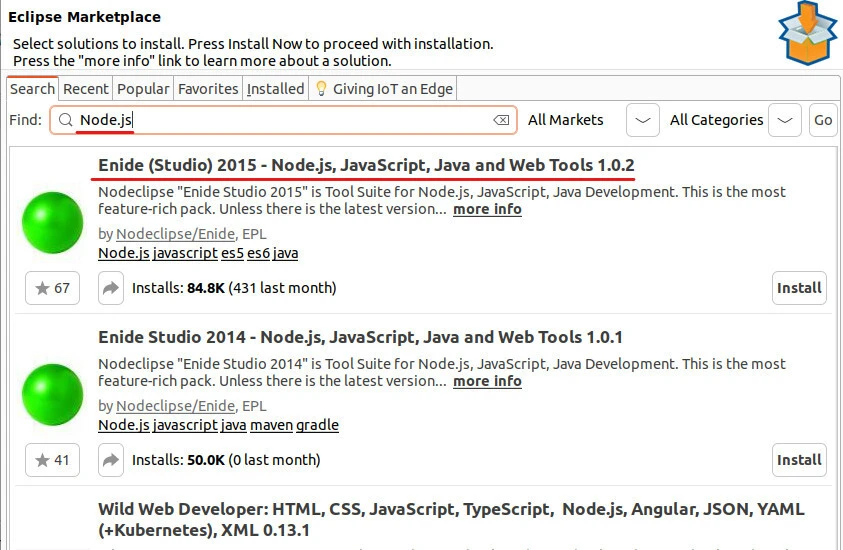The image size is (843, 550).
Task: Click share arrow icon for Enide 2015
Action: click(110, 288)
